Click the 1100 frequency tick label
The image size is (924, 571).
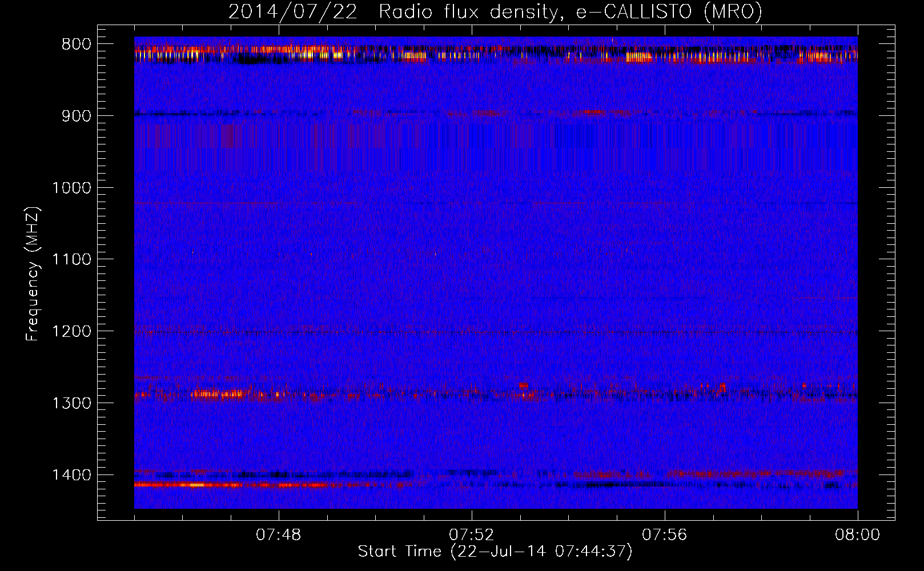[71, 260]
